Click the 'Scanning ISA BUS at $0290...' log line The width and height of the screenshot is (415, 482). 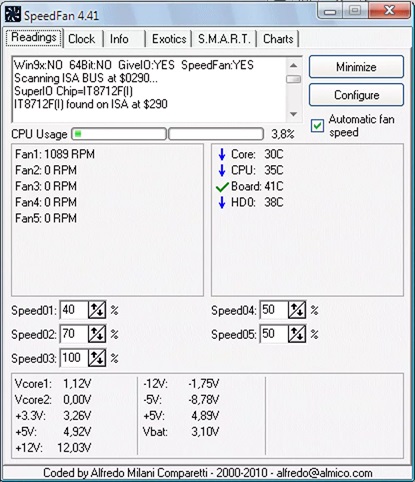point(86,78)
